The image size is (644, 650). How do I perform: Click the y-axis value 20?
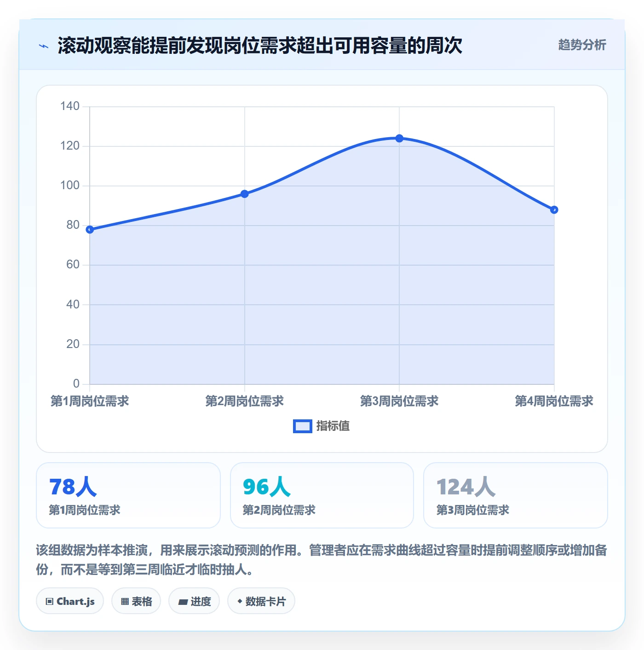point(73,344)
